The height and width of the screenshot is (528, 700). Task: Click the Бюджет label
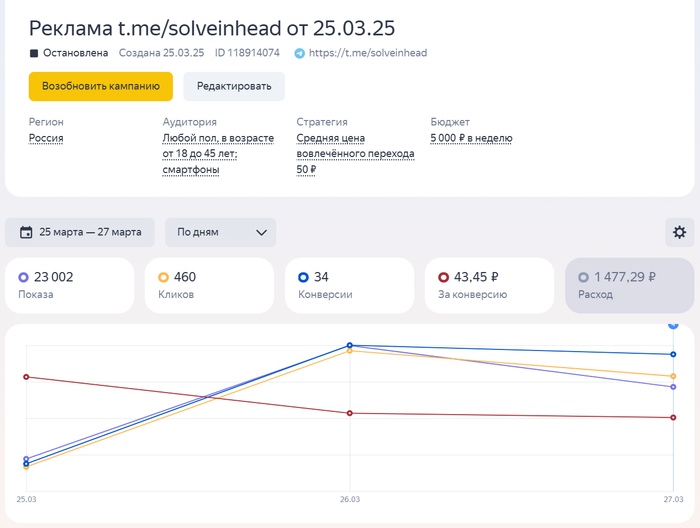[x=450, y=122]
